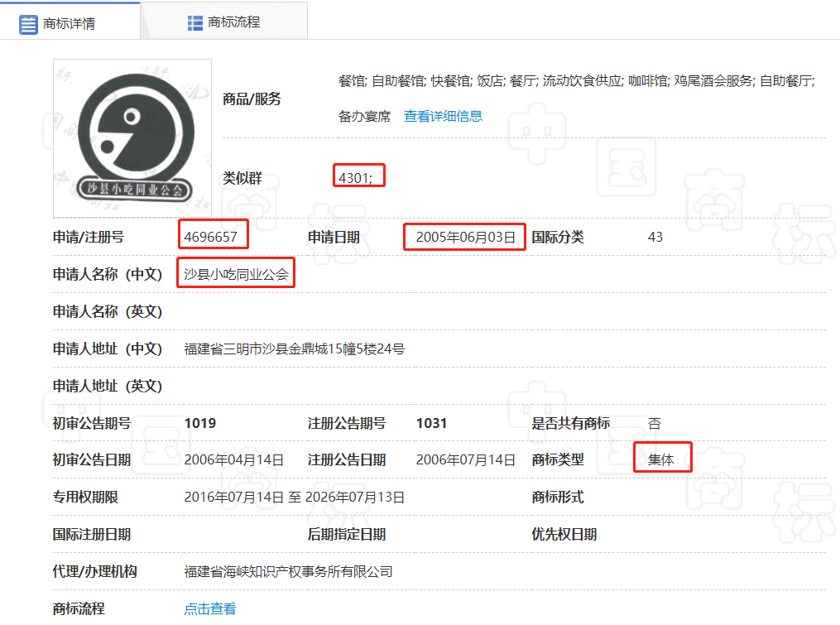The width and height of the screenshot is (840, 625).
Task: Click the 代理/办理机构 label
Action: [x=95, y=572]
